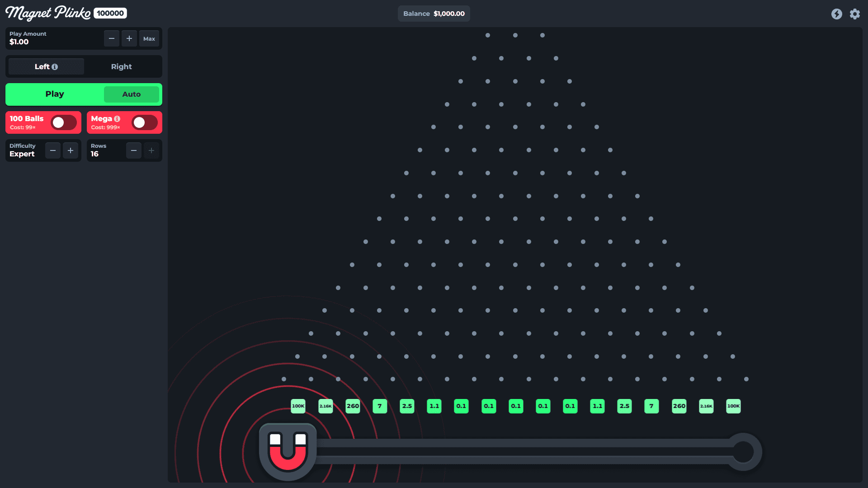Image resolution: width=868 pixels, height=488 pixels.
Task: Increase the Rows count with plus
Action: pos(151,150)
